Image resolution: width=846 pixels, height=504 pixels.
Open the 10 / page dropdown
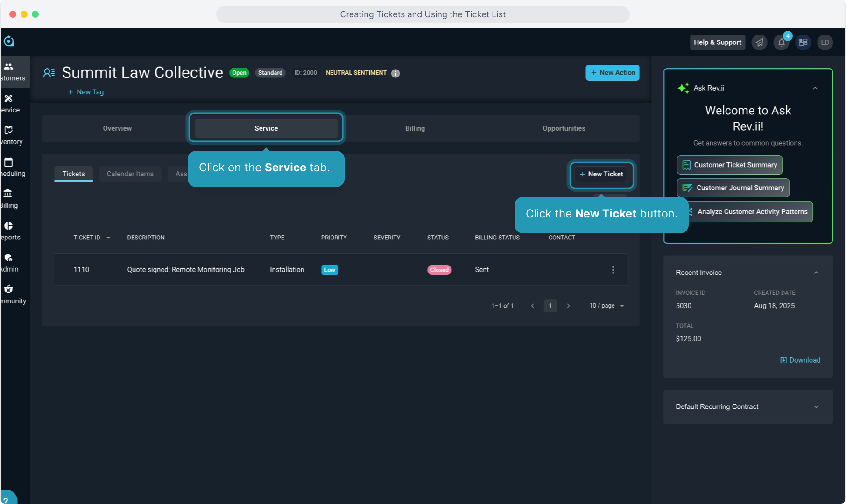(606, 306)
